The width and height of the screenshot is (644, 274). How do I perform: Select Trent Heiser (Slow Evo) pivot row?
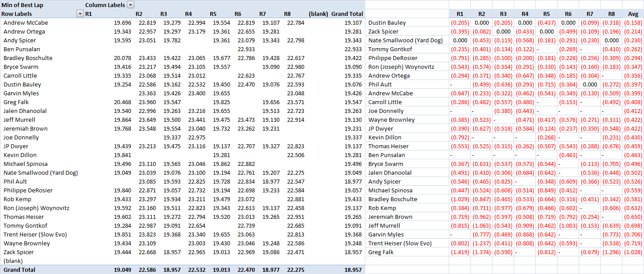[35, 234]
